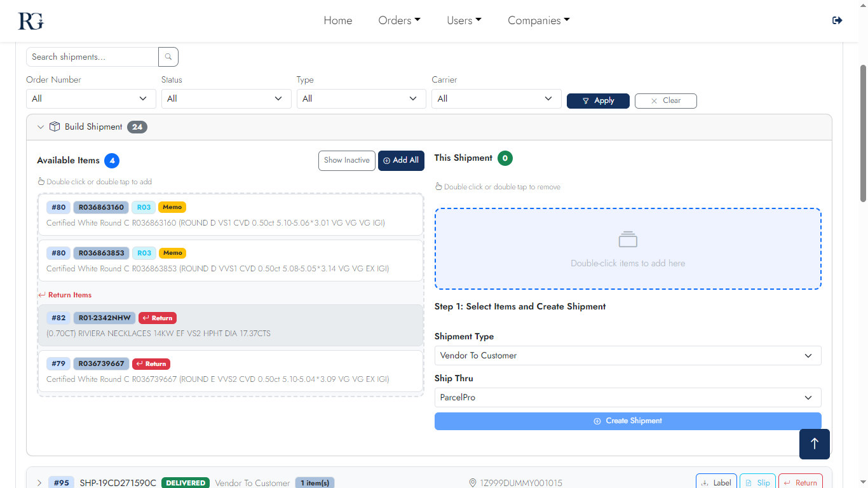
Task: Click the Create Shipment button
Action: (x=627, y=421)
